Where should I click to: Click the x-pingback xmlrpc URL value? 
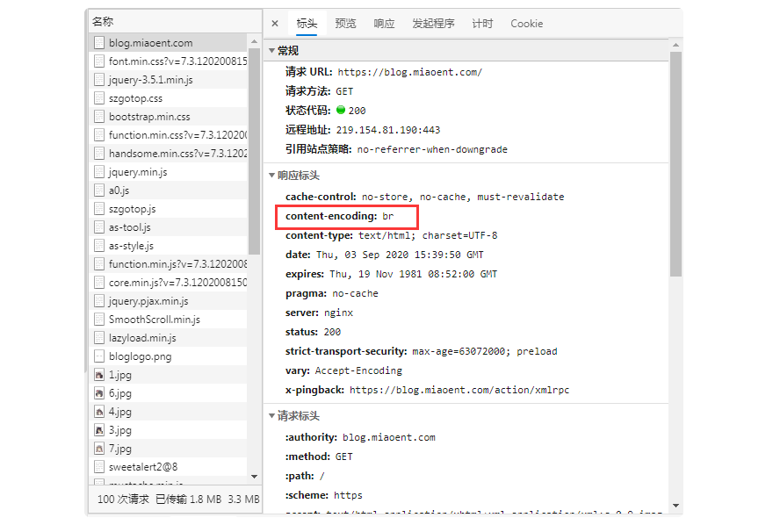click(x=459, y=390)
